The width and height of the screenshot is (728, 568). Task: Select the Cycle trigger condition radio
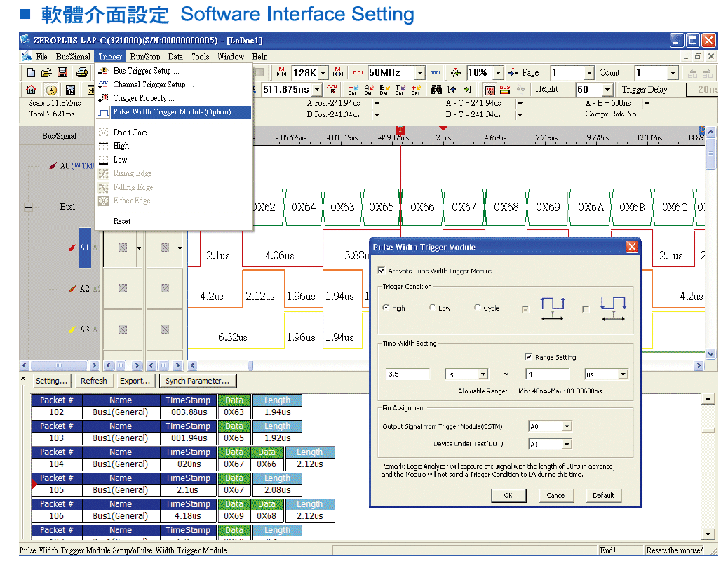coord(478,308)
